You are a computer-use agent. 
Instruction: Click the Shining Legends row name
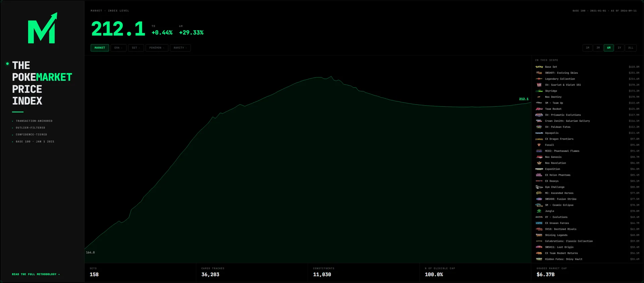556,235
